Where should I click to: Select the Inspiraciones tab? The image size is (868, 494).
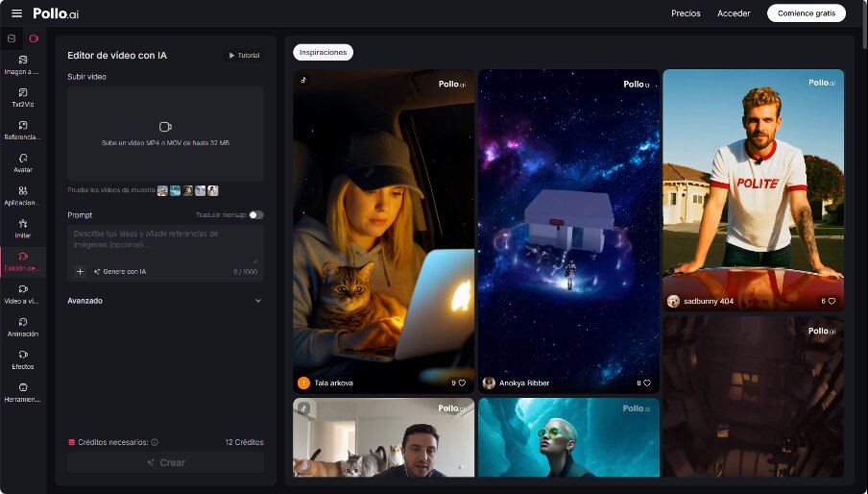tap(323, 53)
